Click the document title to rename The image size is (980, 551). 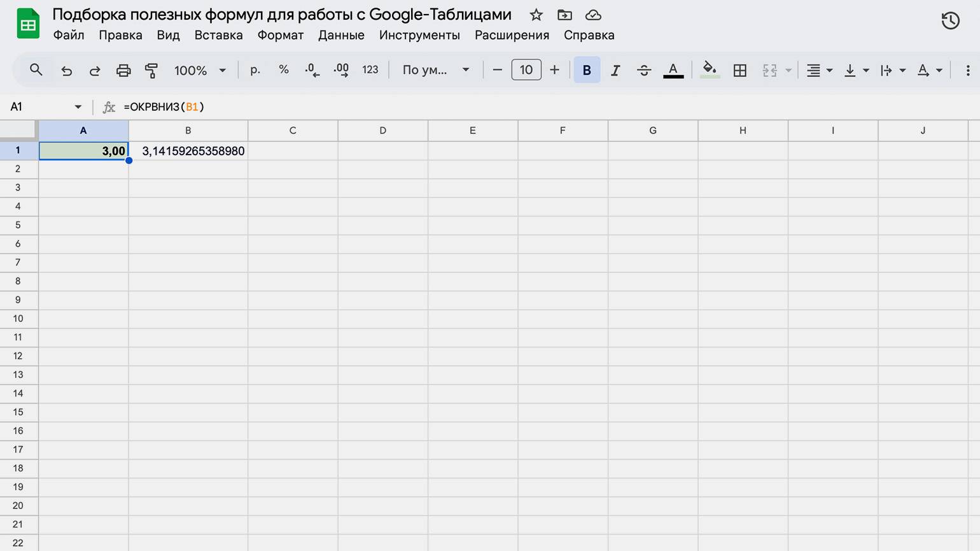282,15
